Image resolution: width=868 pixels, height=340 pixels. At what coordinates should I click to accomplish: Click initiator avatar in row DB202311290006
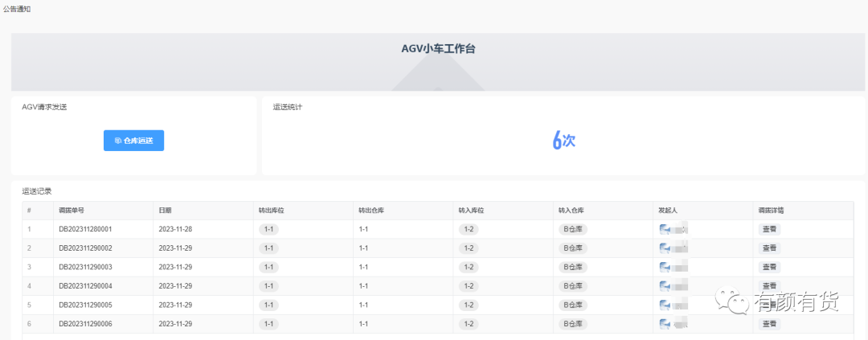pyautogui.click(x=665, y=324)
